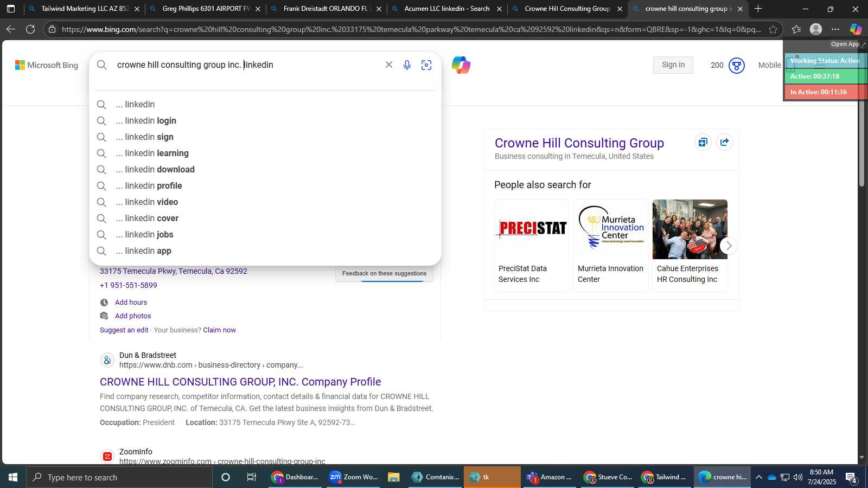Screen dimensions: 868x488
Task: Open Edge Settings and more menu
Action: point(835,29)
